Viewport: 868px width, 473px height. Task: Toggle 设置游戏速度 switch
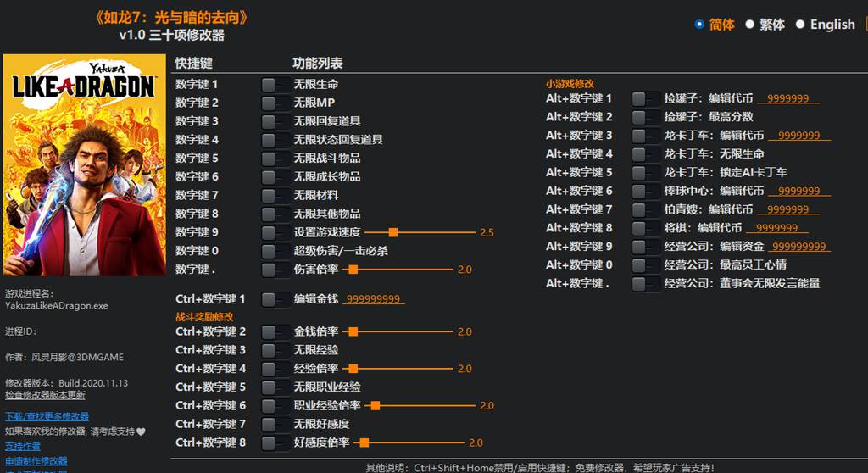coord(275,232)
